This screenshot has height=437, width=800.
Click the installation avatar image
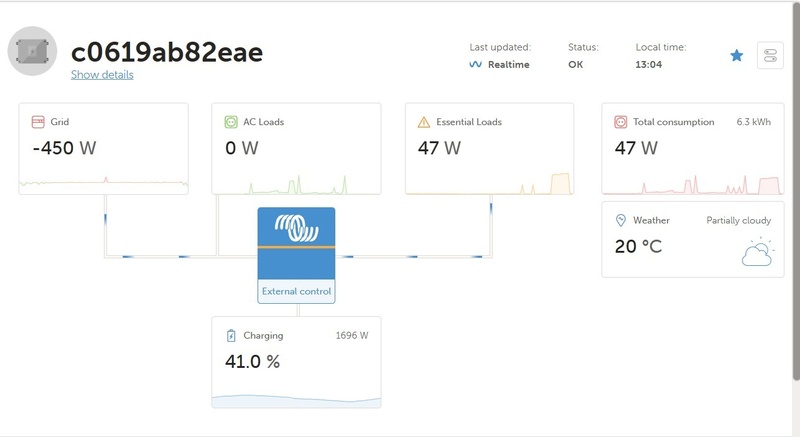tap(32, 51)
